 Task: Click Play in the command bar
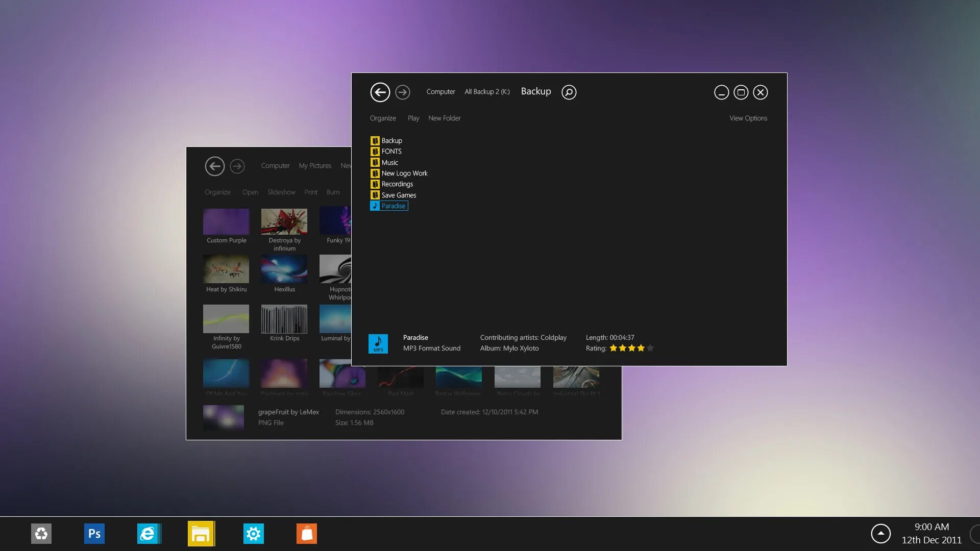tap(413, 118)
